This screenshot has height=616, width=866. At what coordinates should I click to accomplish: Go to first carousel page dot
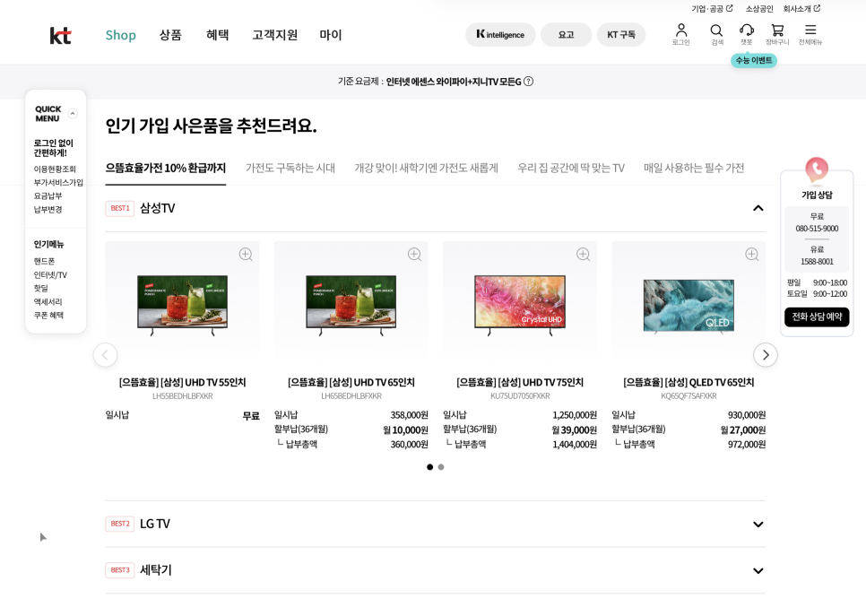tap(429, 467)
